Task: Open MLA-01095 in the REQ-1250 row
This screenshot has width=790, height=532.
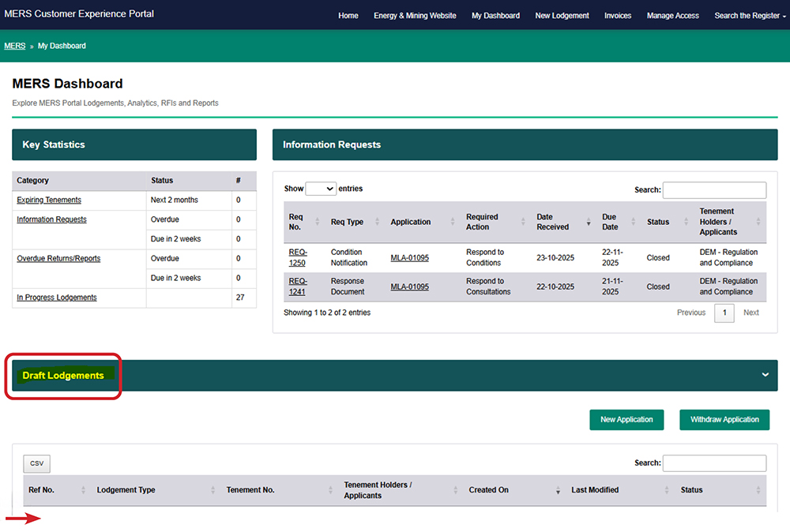Action: pyautogui.click(x=409, y=257)
